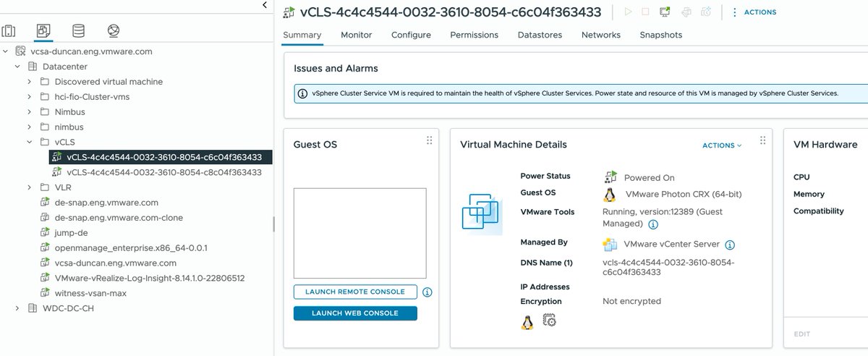Click the info icon in Issues and Alarms banner
868x356 pixels.
(302, 93)
